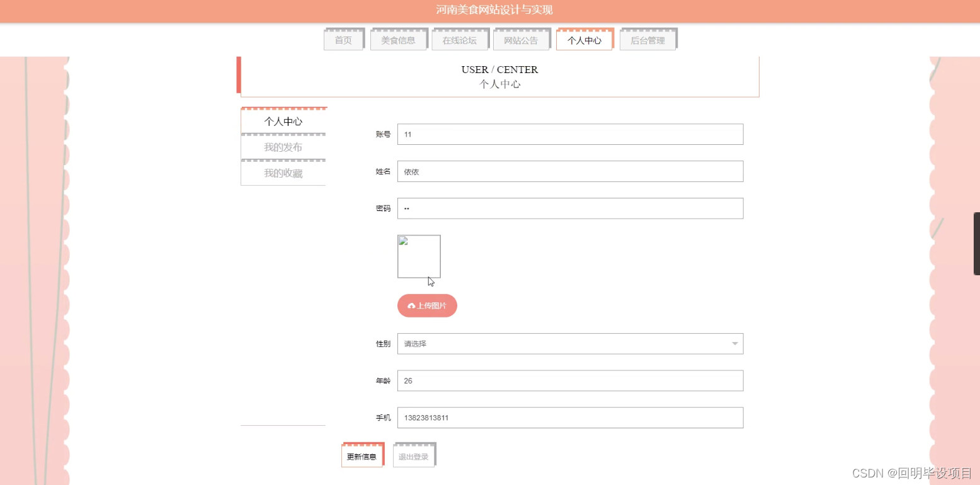Open 后台管理 tab
The height and width of the screenshot is (485, 980).
[x=647, y=40]
